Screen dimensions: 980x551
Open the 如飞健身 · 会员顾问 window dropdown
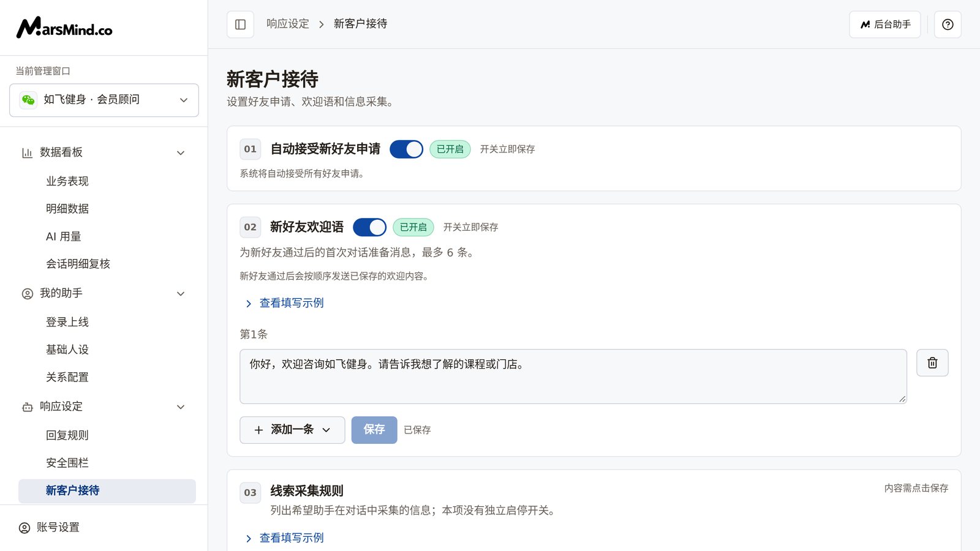[104, 100]
